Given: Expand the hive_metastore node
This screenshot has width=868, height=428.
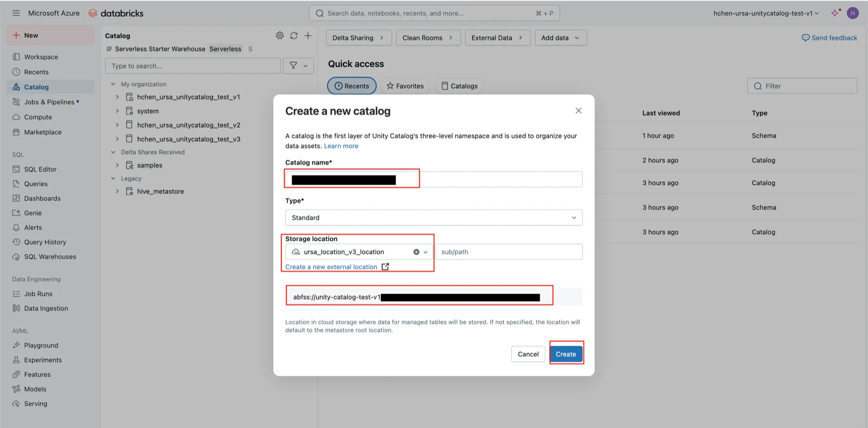Looking at the screenshot, I should click(x=117, y=191).
